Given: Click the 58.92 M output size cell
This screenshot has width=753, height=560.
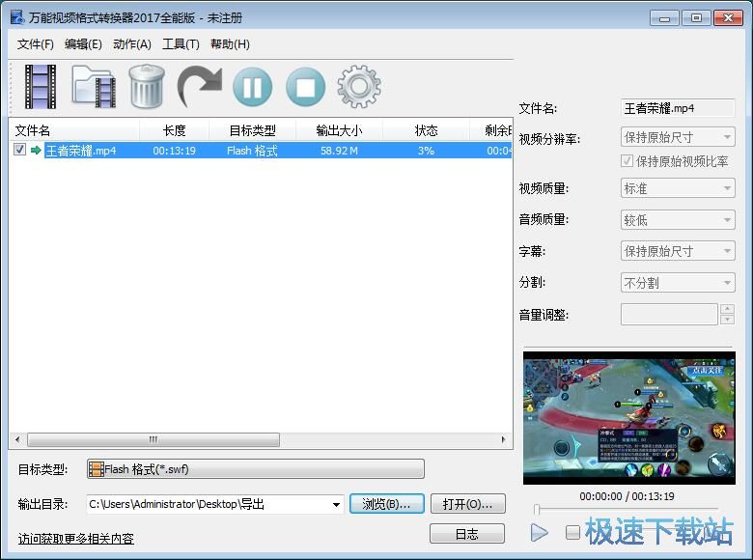Looking at the screenshot, I should 339,151.
